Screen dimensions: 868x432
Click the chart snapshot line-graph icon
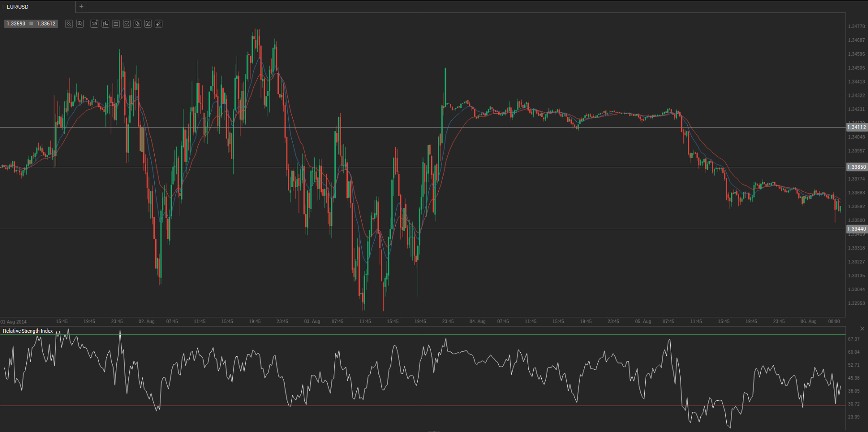pos(127,23)
